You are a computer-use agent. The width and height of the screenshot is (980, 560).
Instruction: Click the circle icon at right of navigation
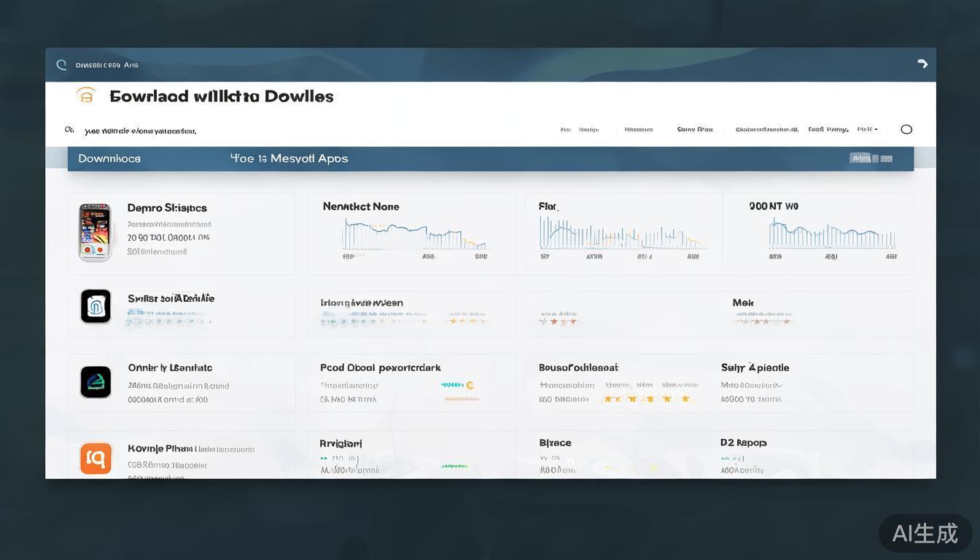point(906,130)
